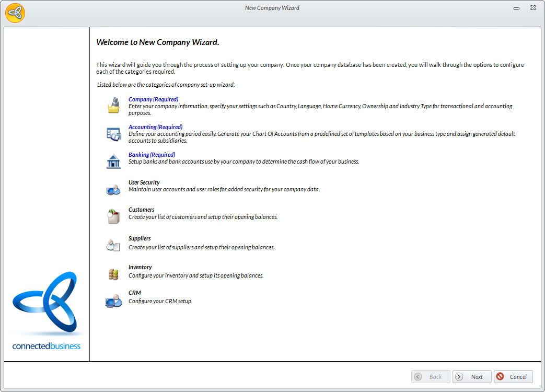The width and height of the screenshot is (545, 392).
Task: Select the Suppliers category heading
Action: [140, 238]
